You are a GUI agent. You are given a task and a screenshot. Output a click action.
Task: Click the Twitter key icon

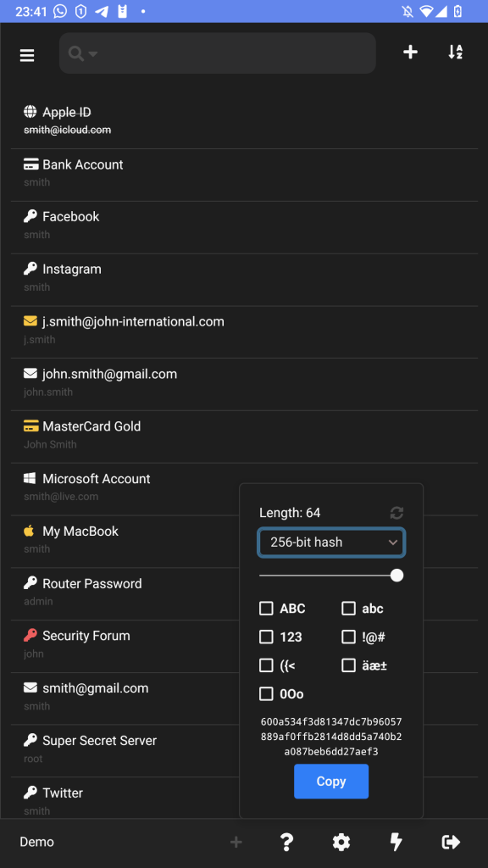pos(30,793)
